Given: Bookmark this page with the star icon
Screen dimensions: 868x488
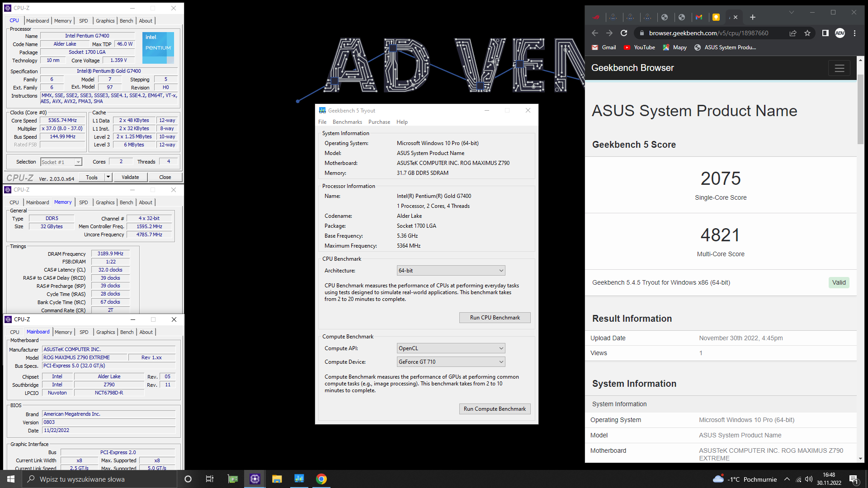Looking at the screenshot, I should [807, 33].
